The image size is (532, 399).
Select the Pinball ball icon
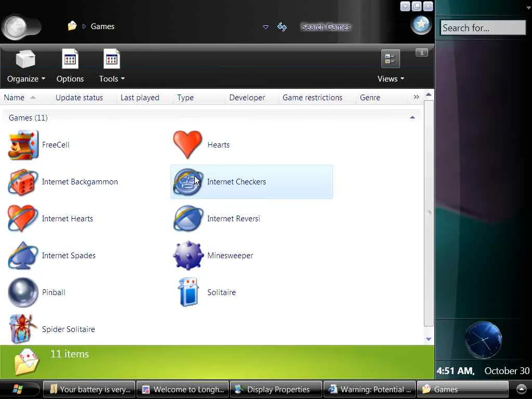click(23, 292)
